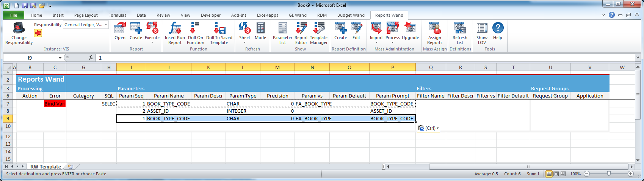Open the Responsibility dropdown

click(106, 25)
